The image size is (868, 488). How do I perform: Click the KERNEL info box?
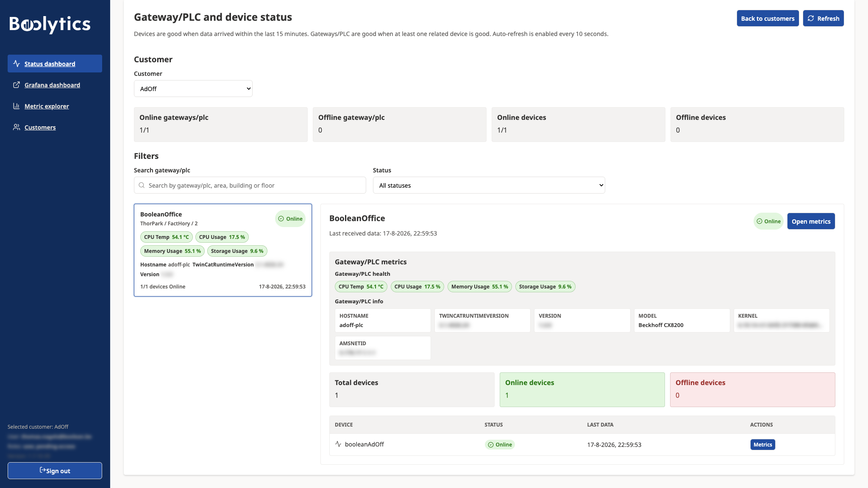tap(782, 320)
